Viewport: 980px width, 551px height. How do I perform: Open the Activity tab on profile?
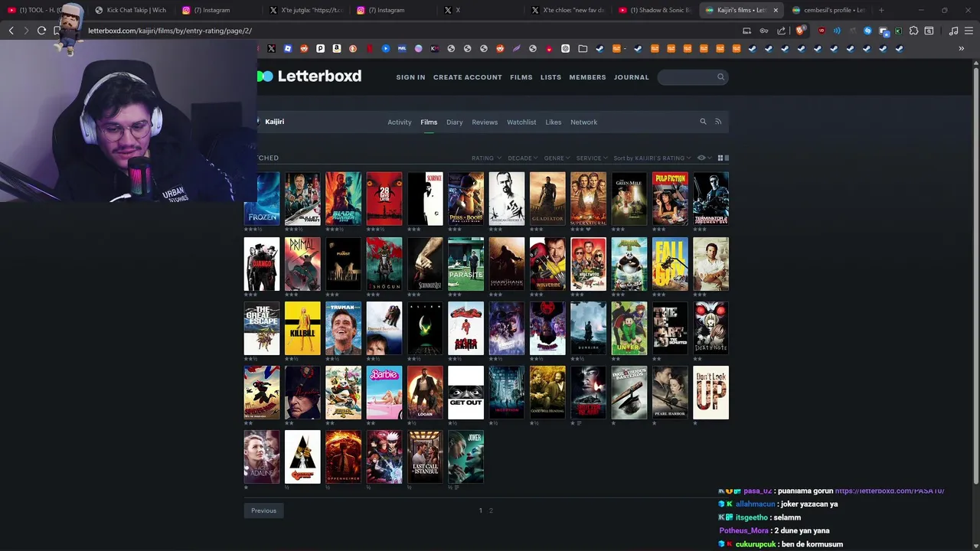tap(399, 122)
